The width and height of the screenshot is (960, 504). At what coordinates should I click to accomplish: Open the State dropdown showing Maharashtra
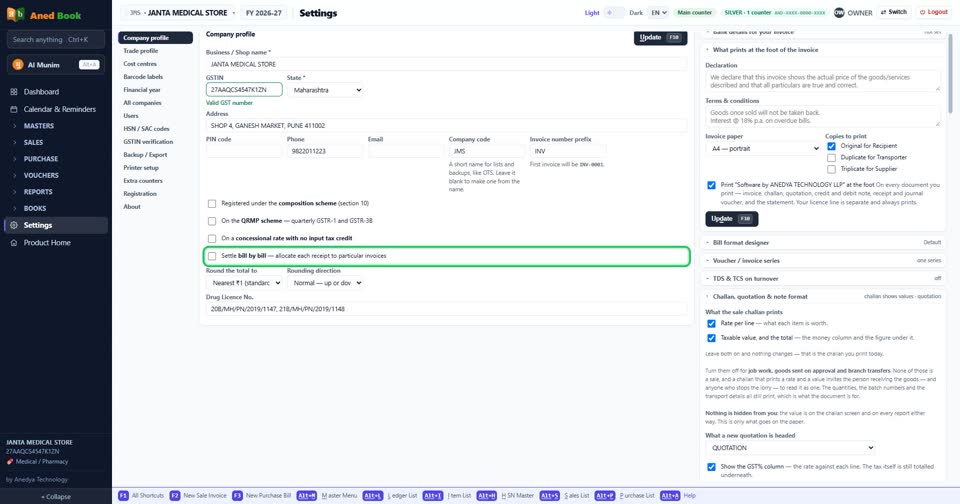click(x=326, y=90)
